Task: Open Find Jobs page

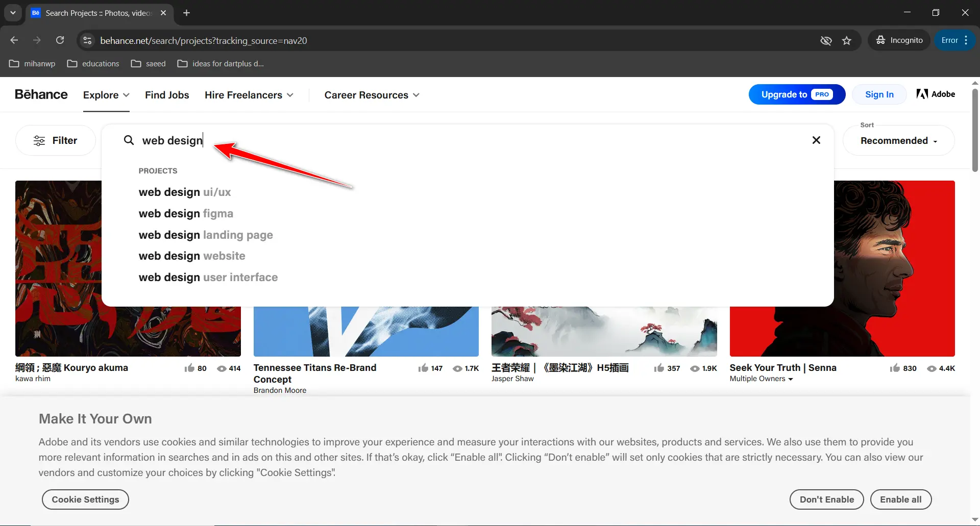Action: (x=167, y=95)
